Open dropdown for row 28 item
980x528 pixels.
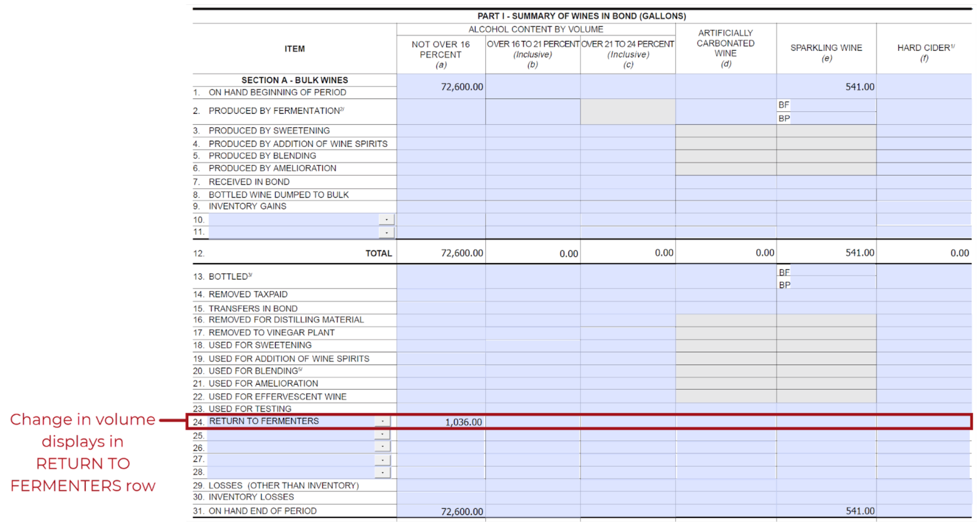tap(382, 472)
